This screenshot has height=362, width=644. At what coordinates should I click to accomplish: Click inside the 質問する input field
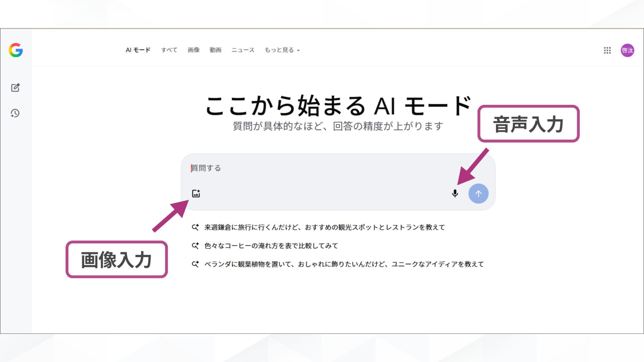click(302, 168)
